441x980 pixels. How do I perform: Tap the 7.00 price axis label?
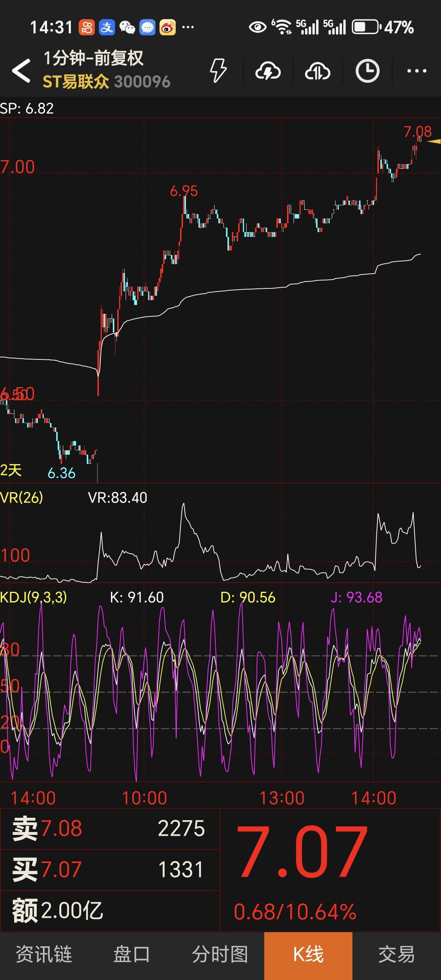18,167
